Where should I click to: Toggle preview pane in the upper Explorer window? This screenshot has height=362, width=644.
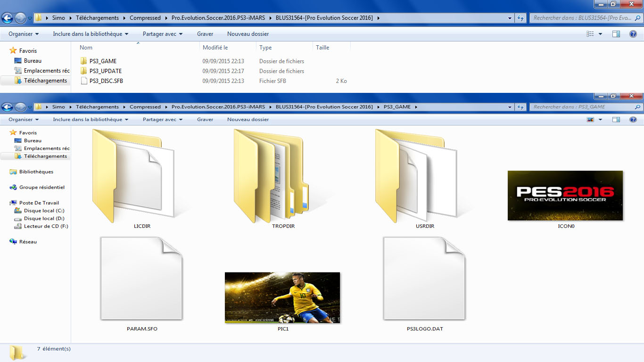[616, 34]
